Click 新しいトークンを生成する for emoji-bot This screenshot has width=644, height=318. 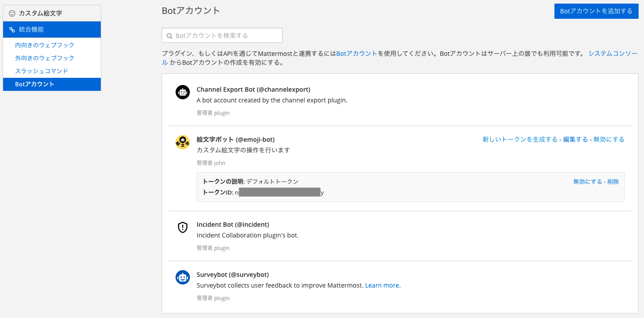[x=520, y=140]
